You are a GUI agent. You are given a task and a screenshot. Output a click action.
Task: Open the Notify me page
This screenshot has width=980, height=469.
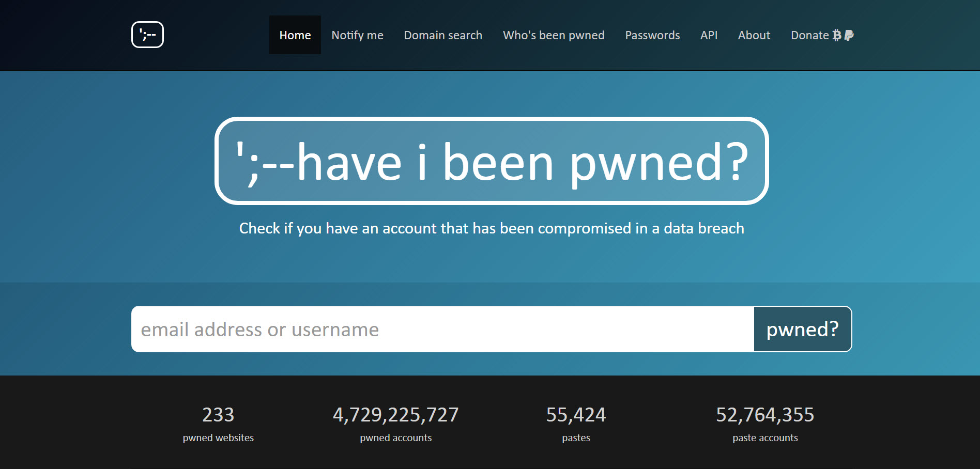tap(357, 35)
